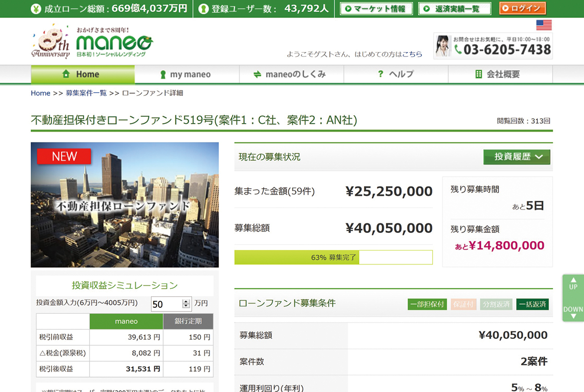The image size is (584, 392).
Task: Expand the 投資履歴 dropdown
Action: [516, 157]
